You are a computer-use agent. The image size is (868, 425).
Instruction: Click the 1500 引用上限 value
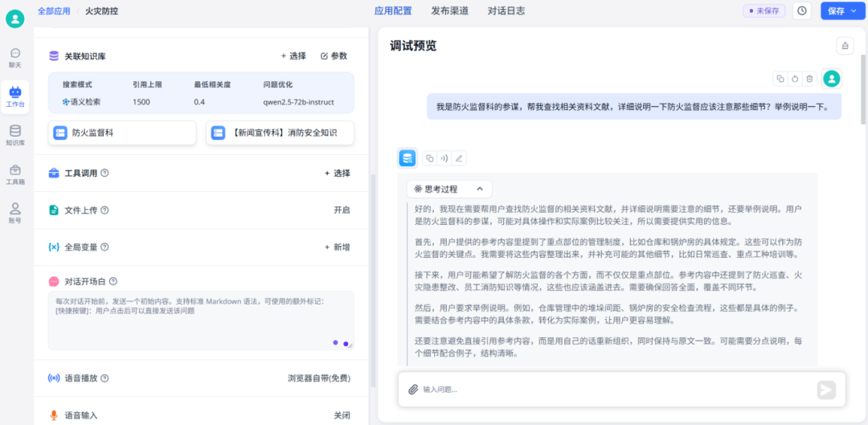pos(141,102)
